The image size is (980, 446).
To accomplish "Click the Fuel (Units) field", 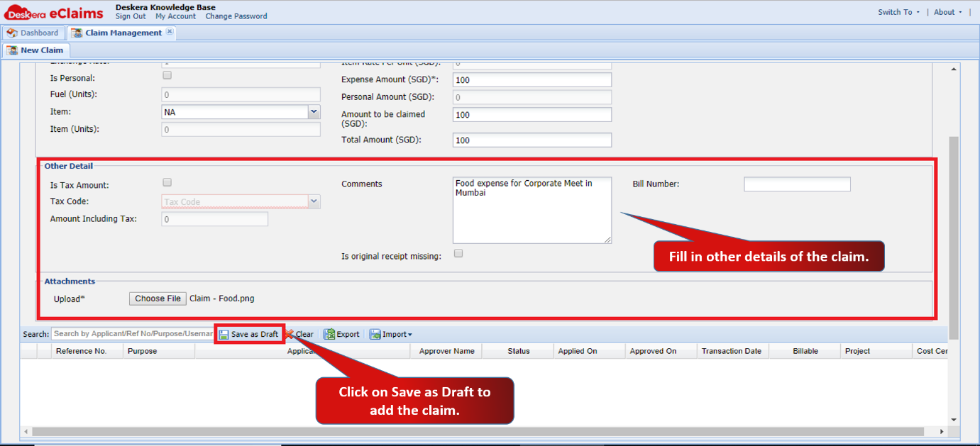I will (x=241, y=95).
